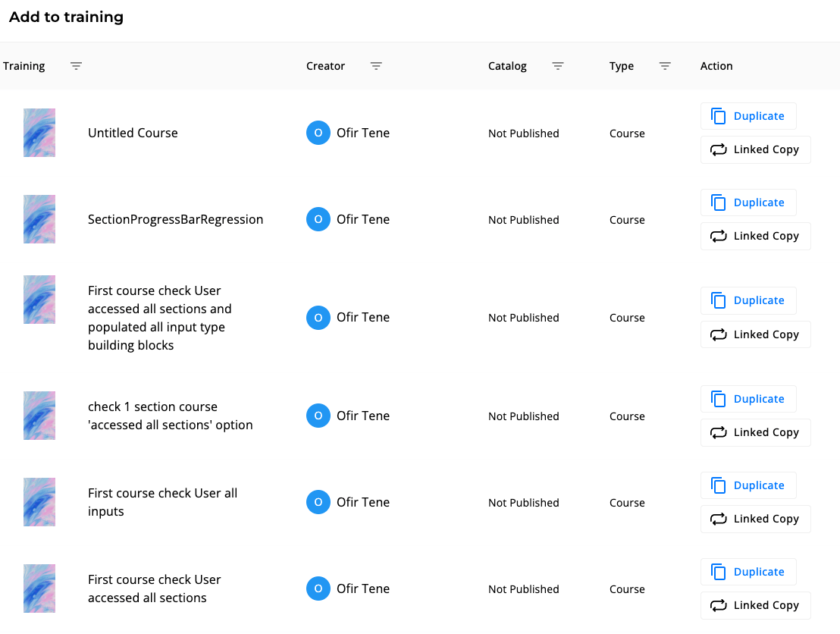Screen dimensions: 840x634
Task: Open thumbnail of Untitled Course
Action: (39, 133)
